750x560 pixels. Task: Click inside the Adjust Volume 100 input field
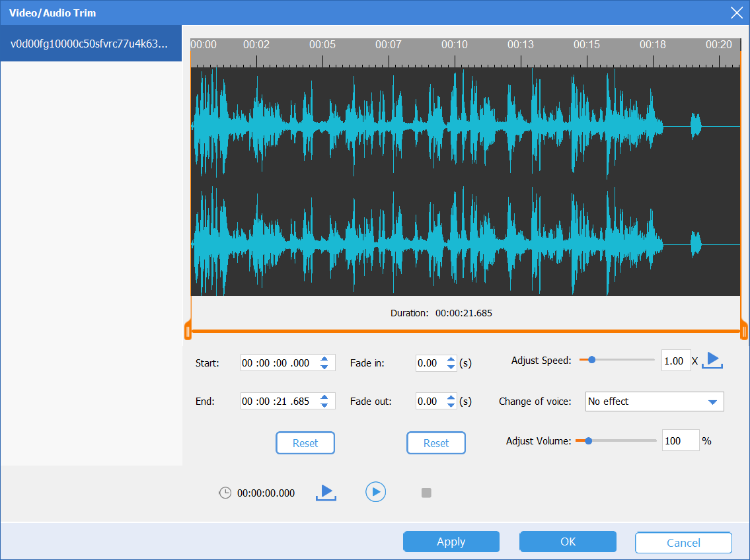[680, 440]
